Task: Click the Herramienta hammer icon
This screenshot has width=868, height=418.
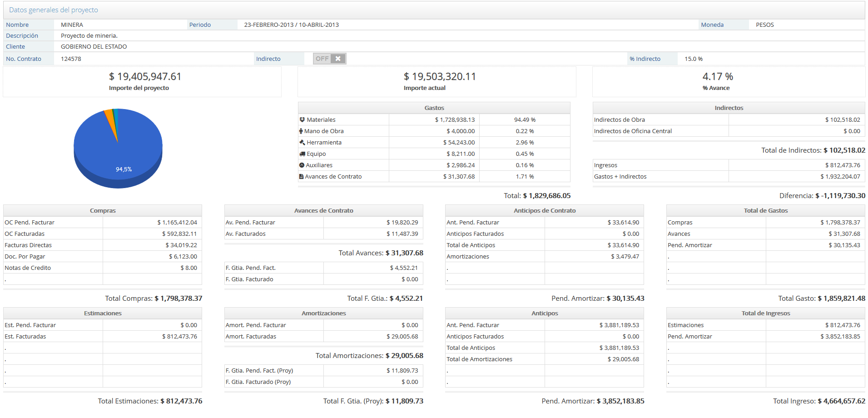Action: coord(302,143)
